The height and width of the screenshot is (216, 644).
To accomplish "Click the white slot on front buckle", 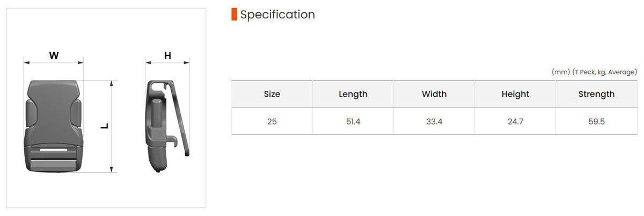I will point(54,152).
